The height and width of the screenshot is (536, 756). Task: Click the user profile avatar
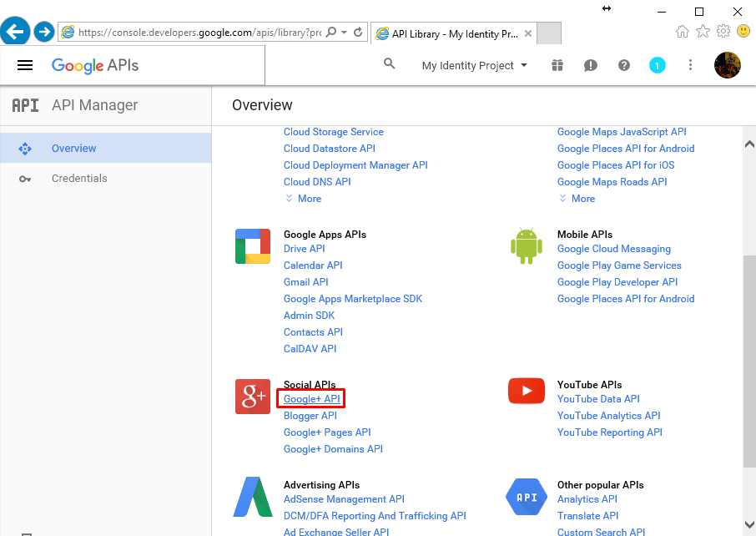coord(728,65)
